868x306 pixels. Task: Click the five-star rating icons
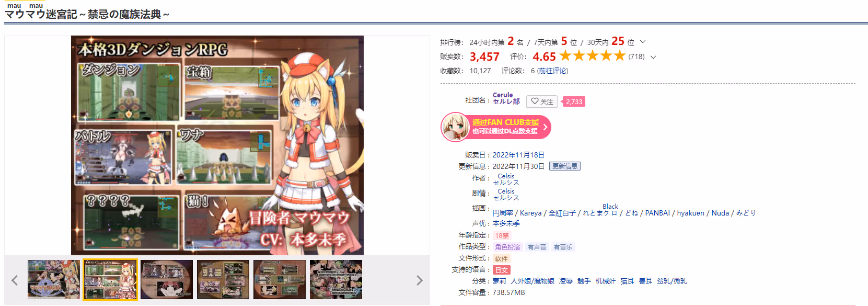[592, 56]
